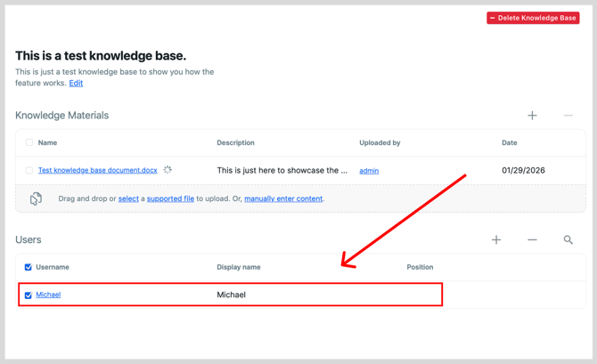Open Test knowledge base document.docx
Screen dimensions: 597x364
tap(97, 170)
